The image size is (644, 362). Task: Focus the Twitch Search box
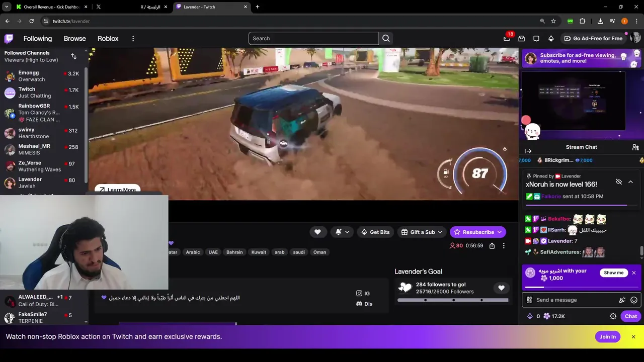(x=313, y=38)
